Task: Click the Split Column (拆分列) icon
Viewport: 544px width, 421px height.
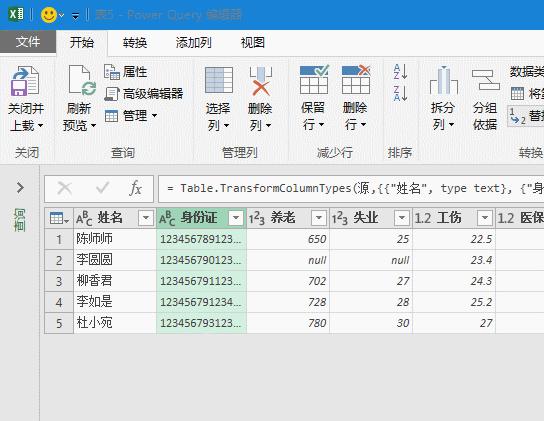Action: tap(444, 80)
